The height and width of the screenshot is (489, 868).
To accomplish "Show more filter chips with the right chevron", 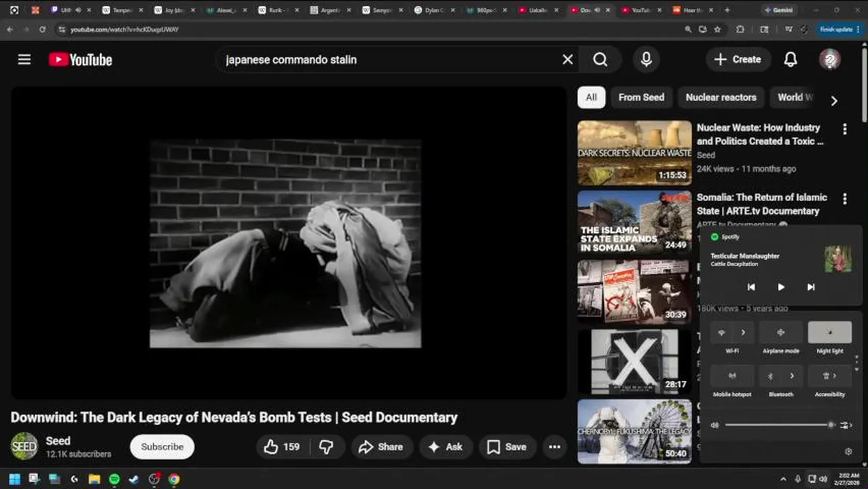I will (x=834, y=101).
